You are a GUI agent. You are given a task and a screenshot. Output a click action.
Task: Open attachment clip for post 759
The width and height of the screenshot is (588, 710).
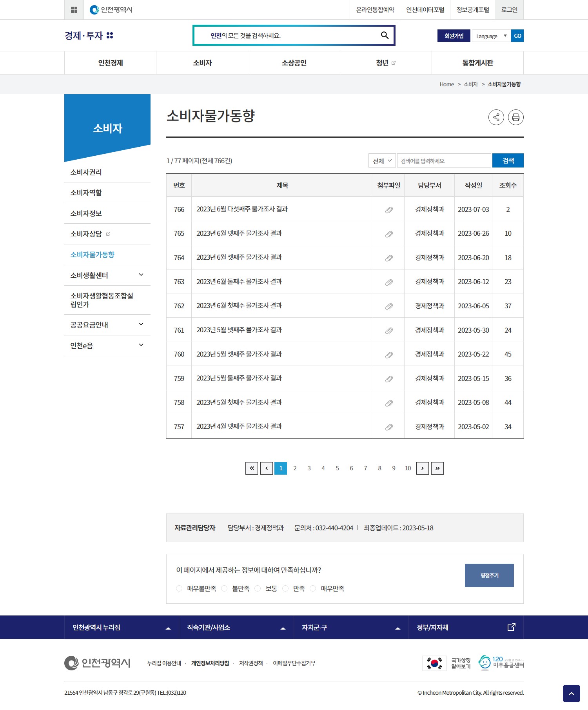coord(389,379)
